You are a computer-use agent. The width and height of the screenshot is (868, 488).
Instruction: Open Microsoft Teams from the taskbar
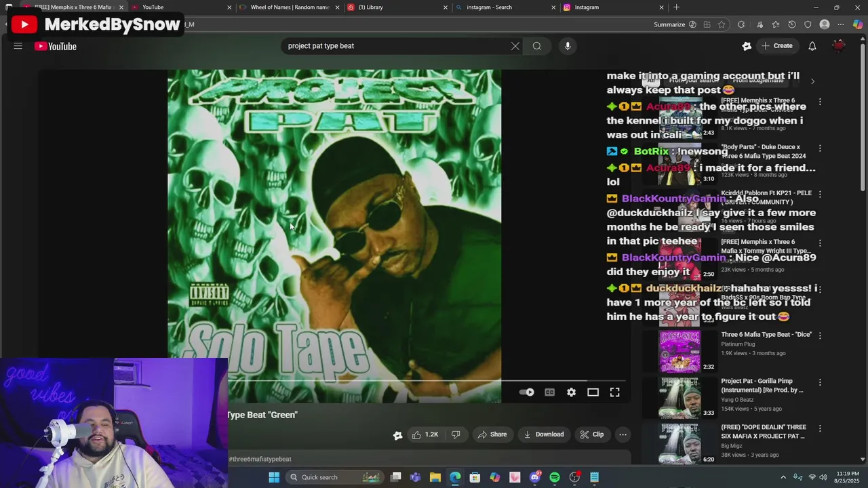(415, 477)
